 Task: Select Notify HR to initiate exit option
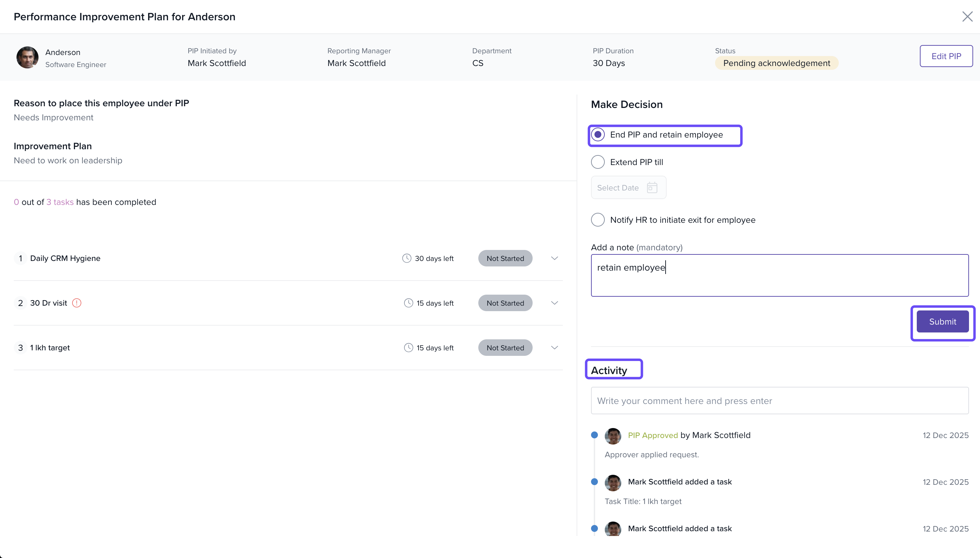[x=598, y=220]
